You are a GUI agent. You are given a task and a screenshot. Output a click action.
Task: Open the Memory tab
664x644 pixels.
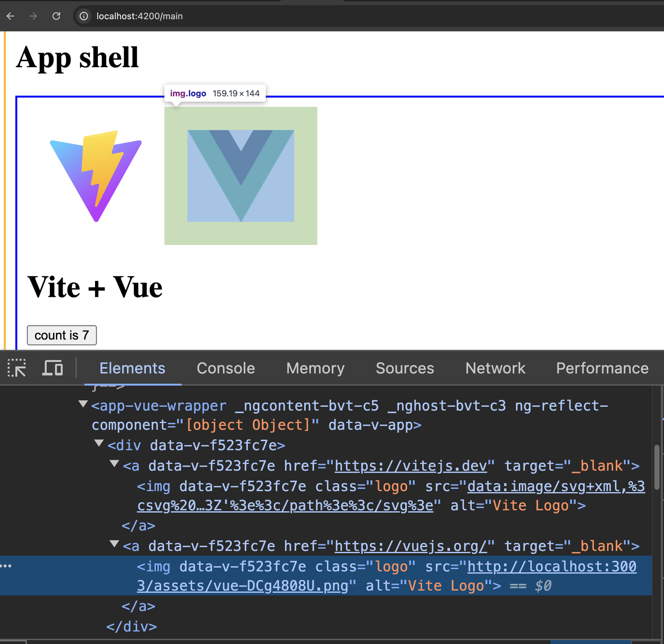(x=315, y=368)
